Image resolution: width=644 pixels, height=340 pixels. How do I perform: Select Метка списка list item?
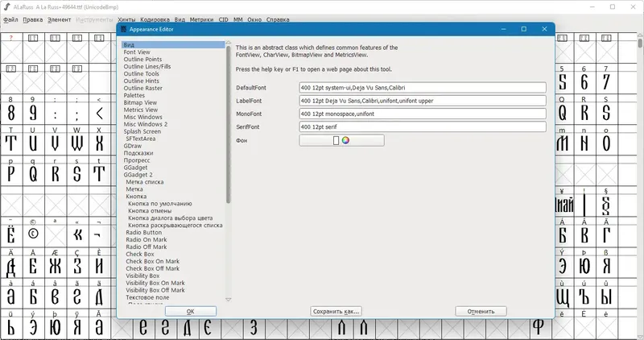point(145,182)
